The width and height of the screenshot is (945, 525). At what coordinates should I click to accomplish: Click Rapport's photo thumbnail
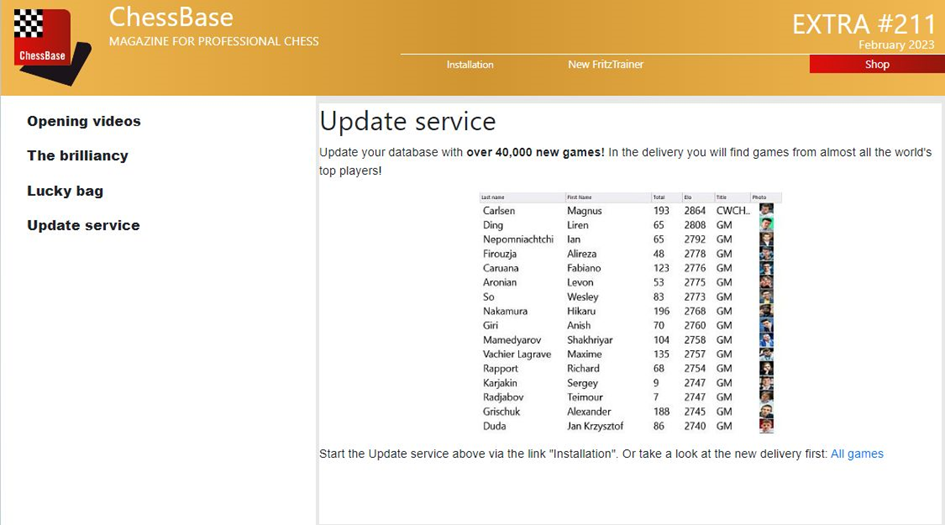[x=766, y=368]
